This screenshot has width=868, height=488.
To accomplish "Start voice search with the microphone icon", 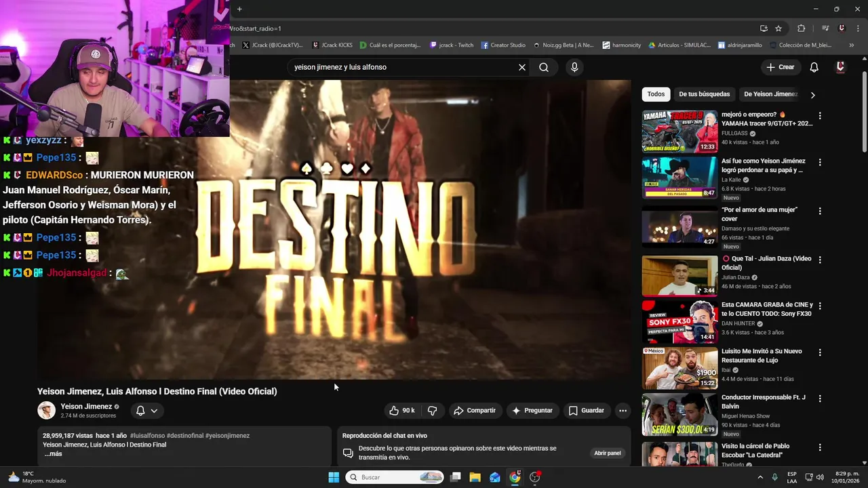I will point(574,67).
